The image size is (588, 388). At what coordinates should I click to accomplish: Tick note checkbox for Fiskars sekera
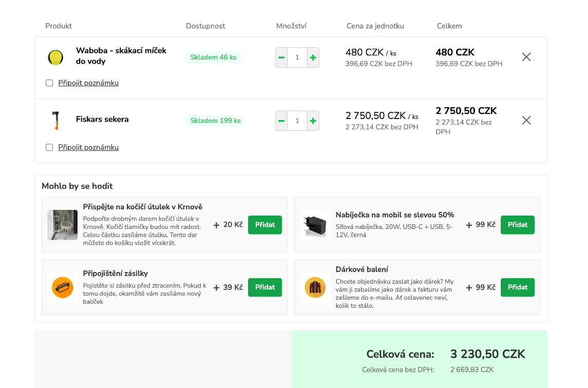(49, 147)
